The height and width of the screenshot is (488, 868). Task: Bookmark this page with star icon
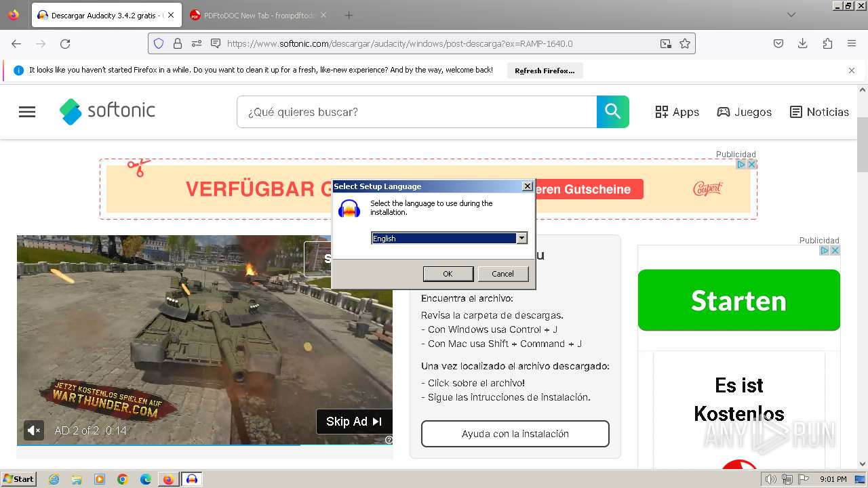(x=685, y=43)
